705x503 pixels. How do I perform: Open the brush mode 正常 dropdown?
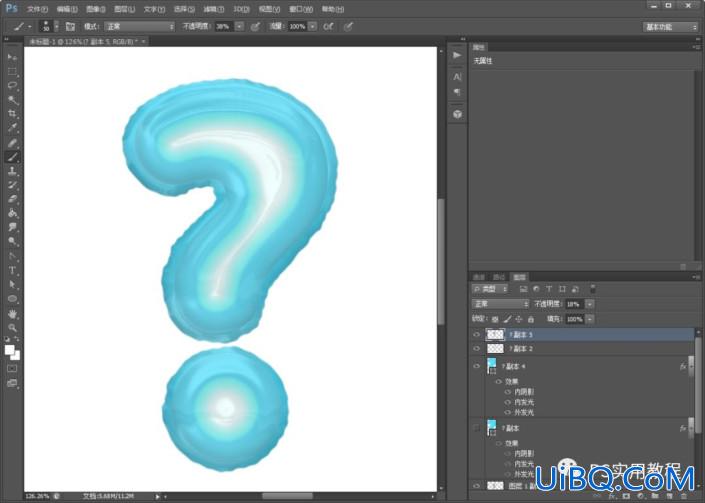(139, 27)
